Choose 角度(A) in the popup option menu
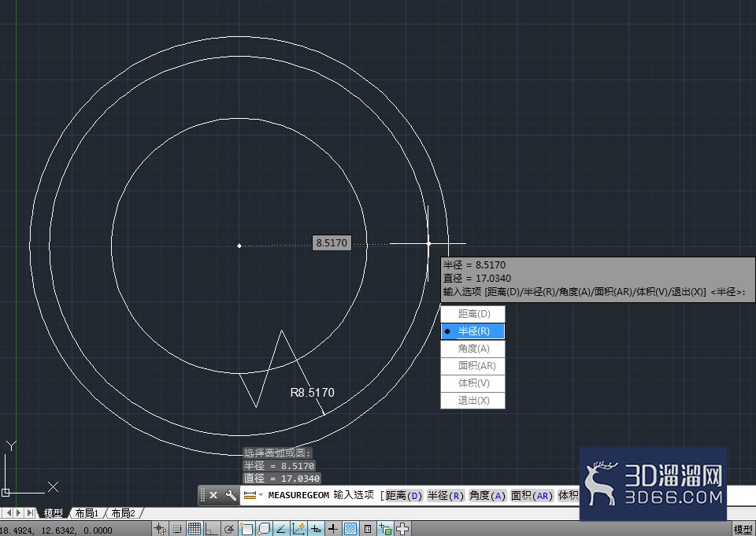 [x=473, y=349]
